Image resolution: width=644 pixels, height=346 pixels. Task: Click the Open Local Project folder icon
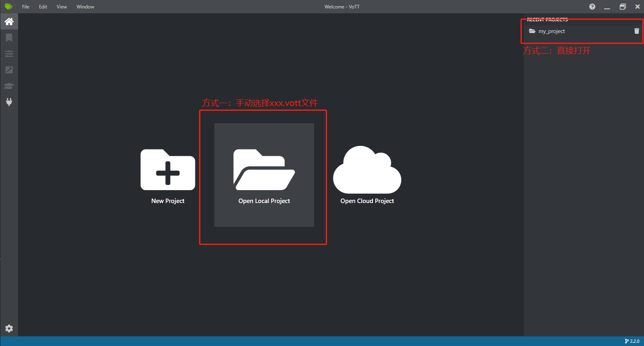[264, 170]
